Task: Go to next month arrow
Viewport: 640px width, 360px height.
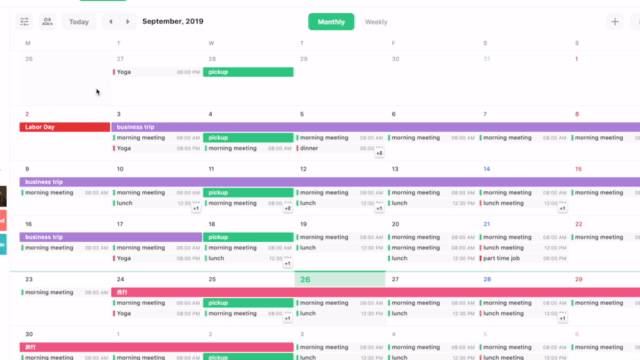Action: [127, 22]
